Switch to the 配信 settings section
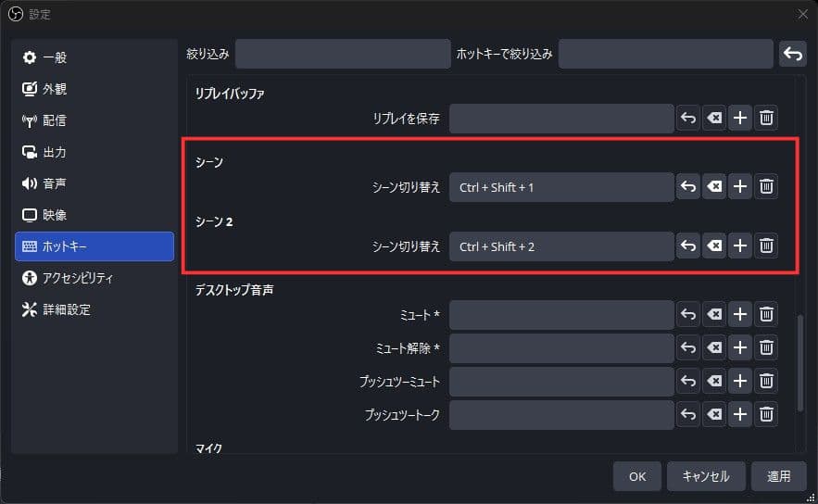818x504 pixels. tap(94, 120)
